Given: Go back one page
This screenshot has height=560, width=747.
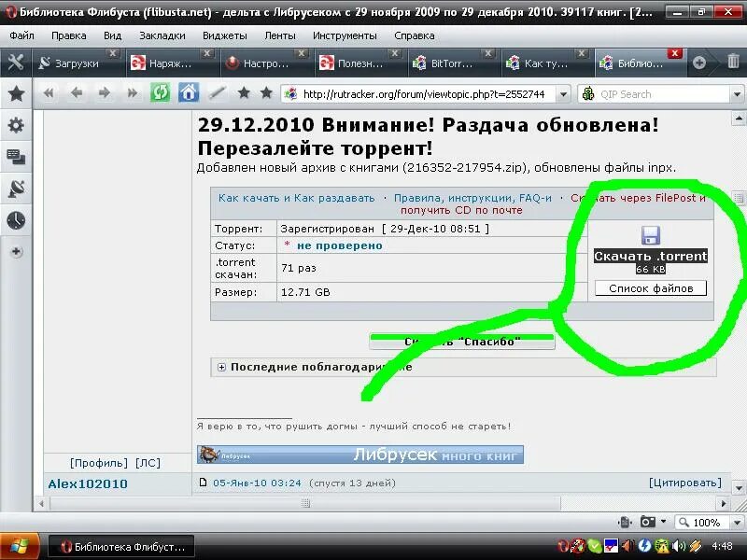Looking at the screenshot, I should click(77, 93).
